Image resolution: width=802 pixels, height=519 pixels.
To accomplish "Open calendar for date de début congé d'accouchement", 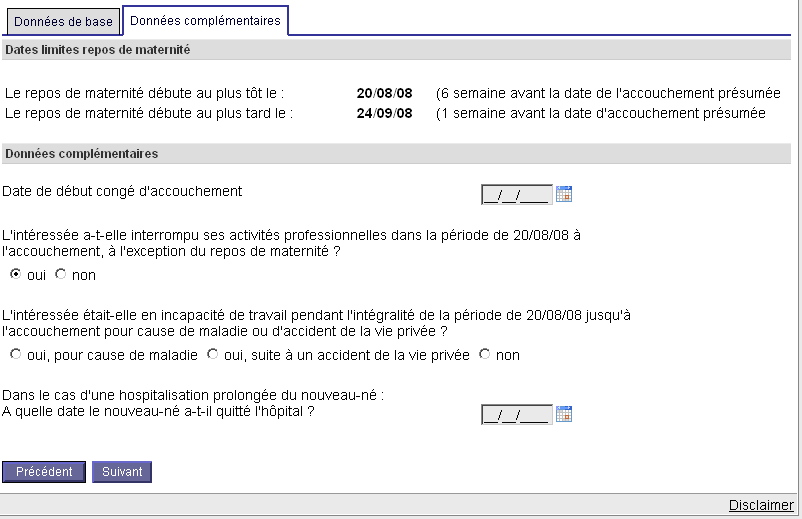I will pos(564,194).
